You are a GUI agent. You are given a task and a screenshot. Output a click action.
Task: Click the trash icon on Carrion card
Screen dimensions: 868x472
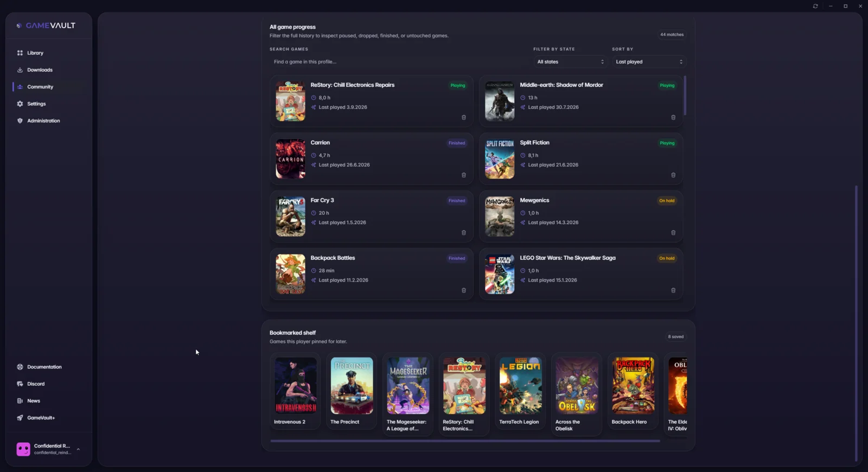point(464,175)
